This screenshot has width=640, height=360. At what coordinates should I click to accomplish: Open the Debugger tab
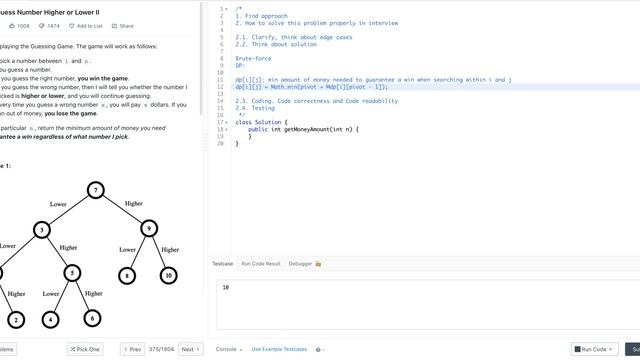300,264
